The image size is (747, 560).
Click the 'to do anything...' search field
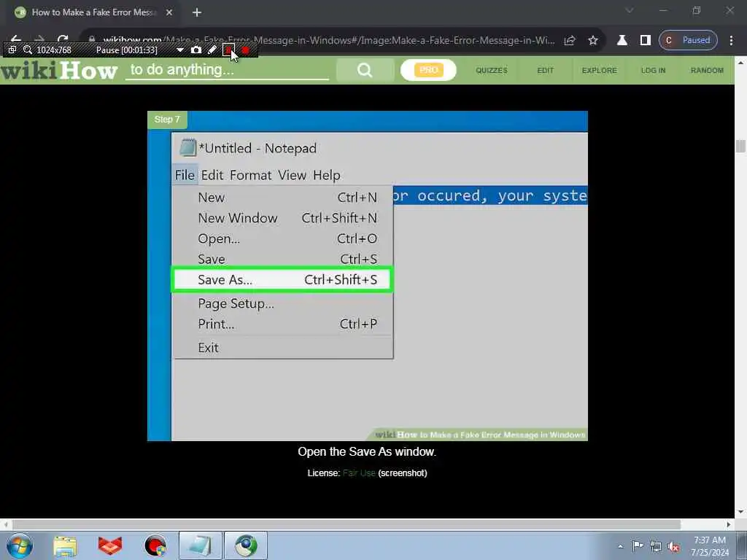228,70
